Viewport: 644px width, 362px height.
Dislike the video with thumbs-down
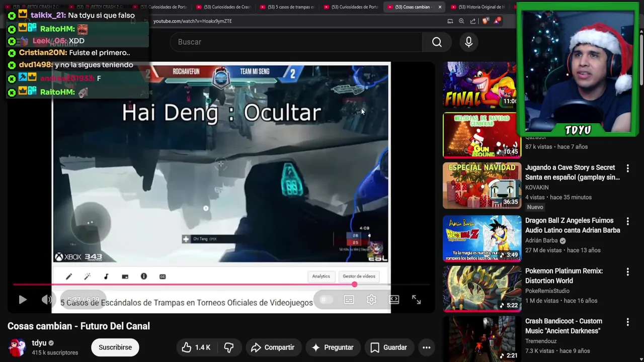(229, 347)
